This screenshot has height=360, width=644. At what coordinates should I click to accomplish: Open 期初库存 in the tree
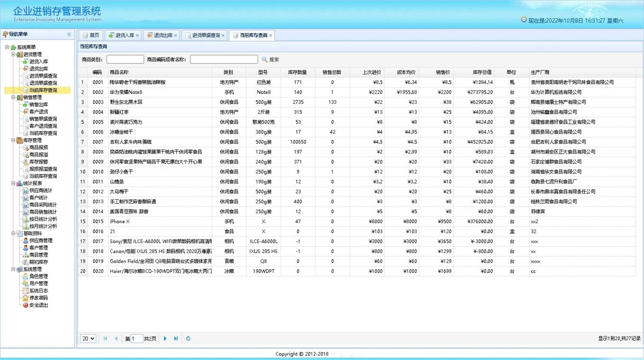(38, 262)
